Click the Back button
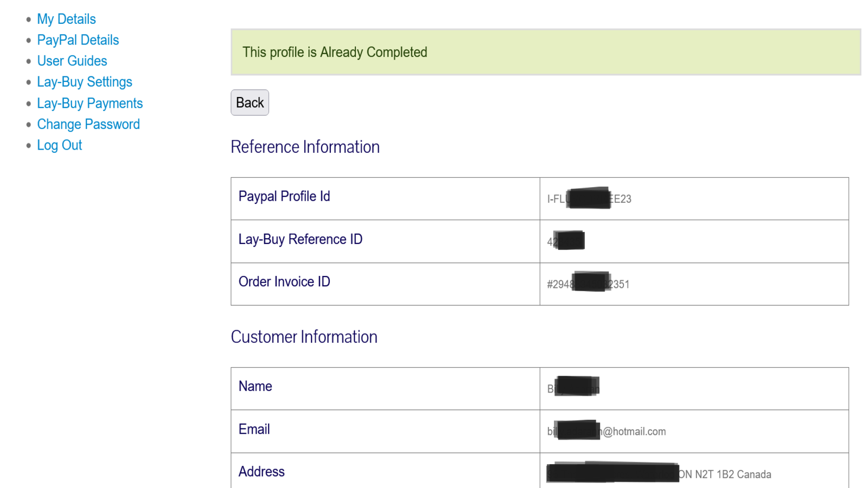This screenshot has height=488, width=868. pyautogui.click(x=250, y=102)
